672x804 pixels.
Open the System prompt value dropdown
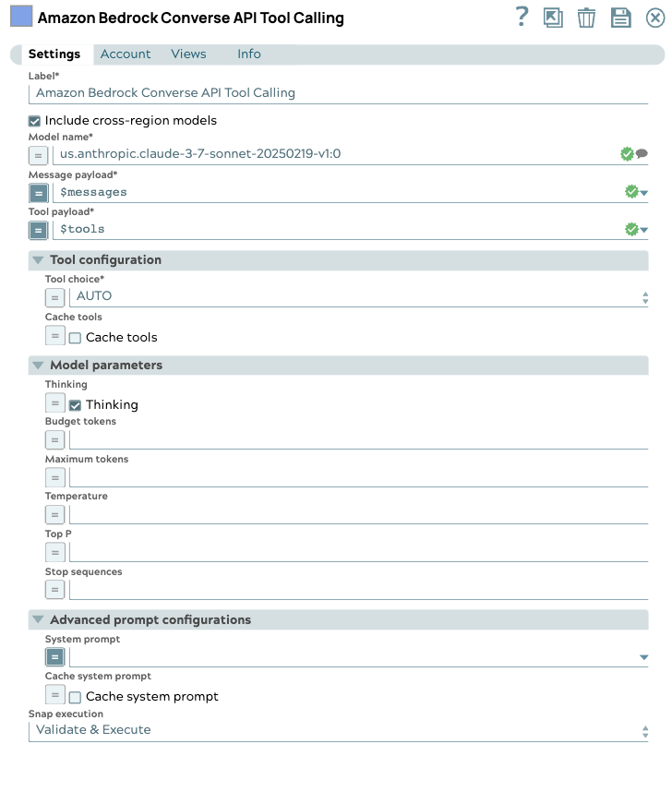[645, 656]
